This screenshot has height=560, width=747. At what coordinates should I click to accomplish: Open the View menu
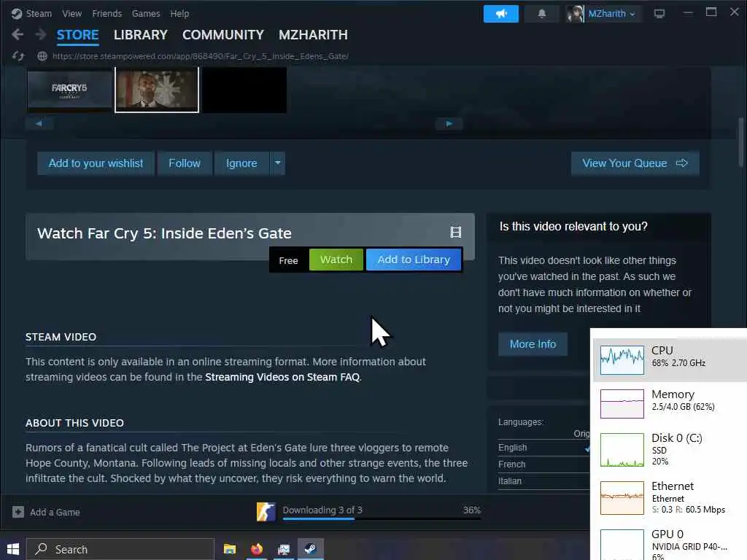[x=72, y=13]
